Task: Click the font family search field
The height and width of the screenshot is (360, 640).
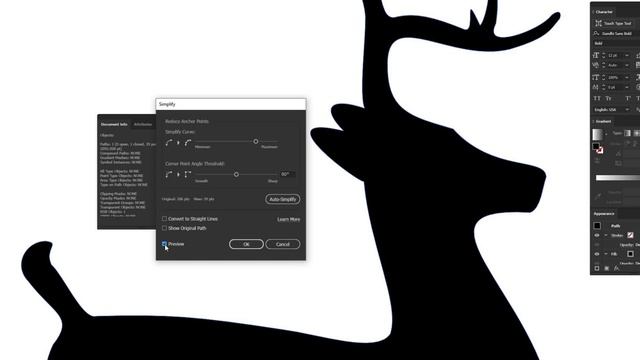Action: tap(616, 33)
